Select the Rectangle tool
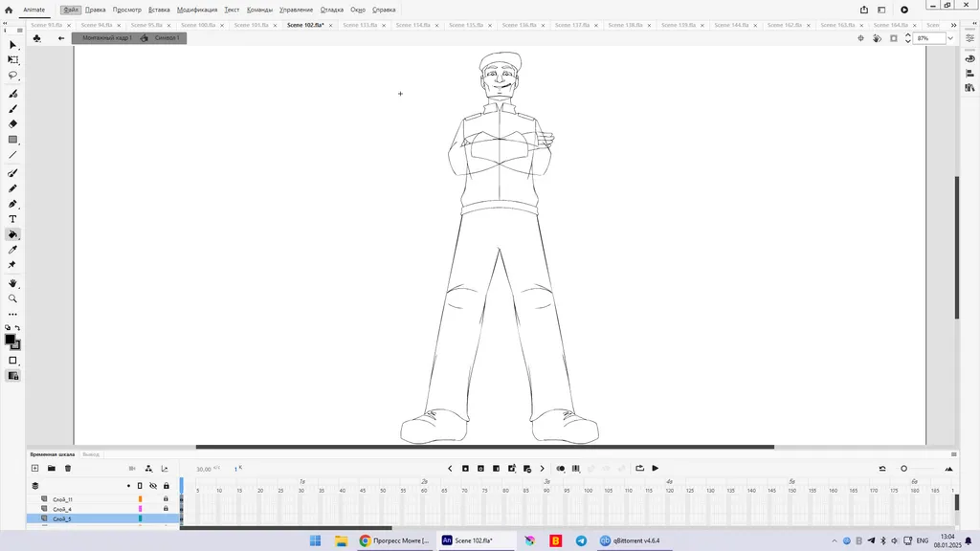Screen dimensions: 980x551 [x=13, y=140]
